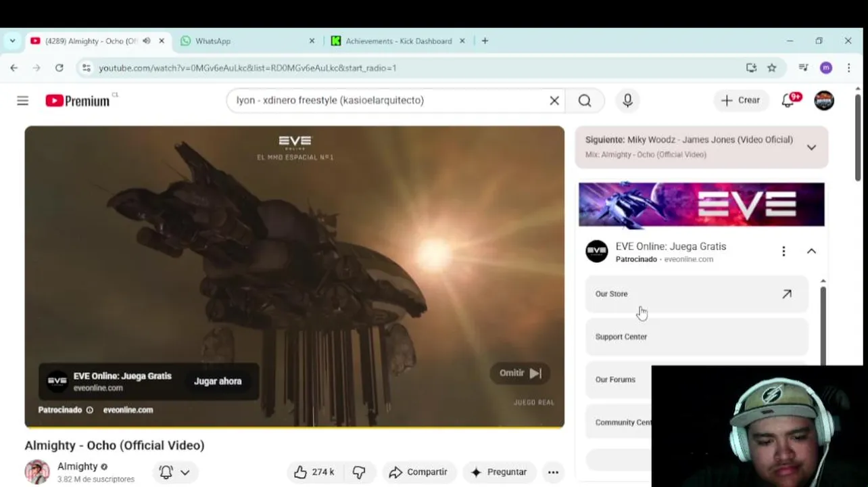
Task: Click ad title EVE Online: Juega Gratis in sidebar
Action: point(671,247)
